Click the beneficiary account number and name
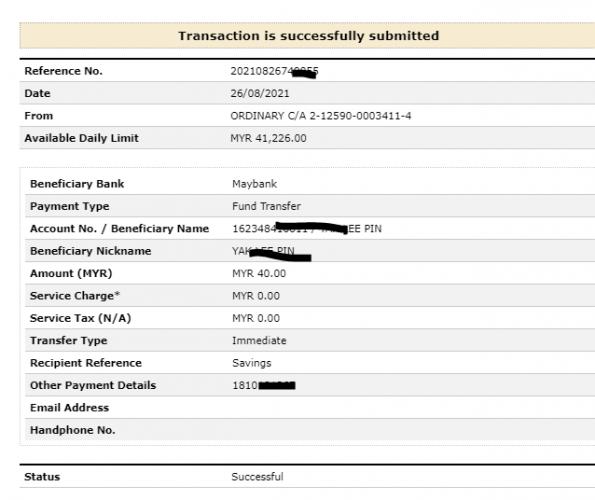 pos(307,229)
